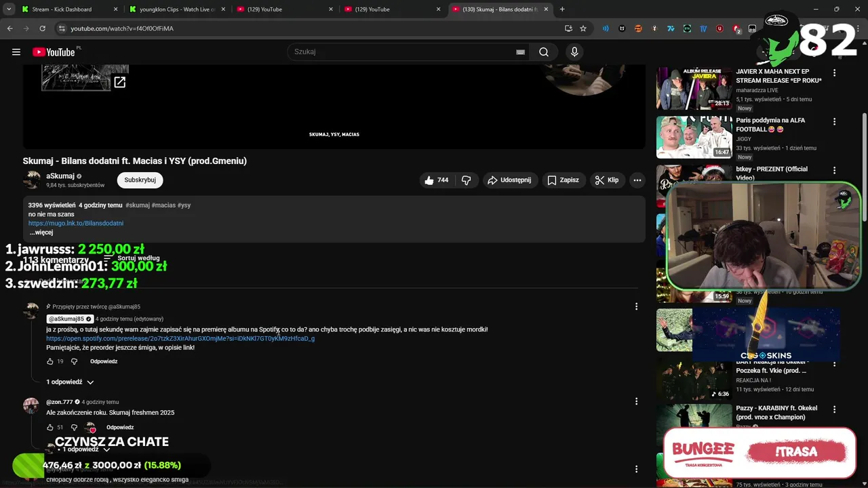Dislike the zon.777 comment
The width and height of the screenshot is (868, 488).
tap(74, 428)
